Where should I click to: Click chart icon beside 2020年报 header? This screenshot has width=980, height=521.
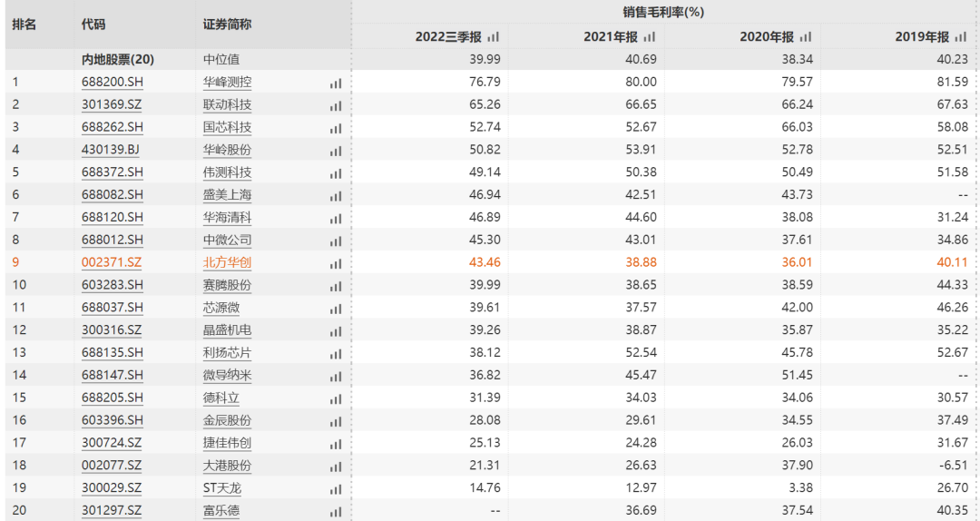806,37
